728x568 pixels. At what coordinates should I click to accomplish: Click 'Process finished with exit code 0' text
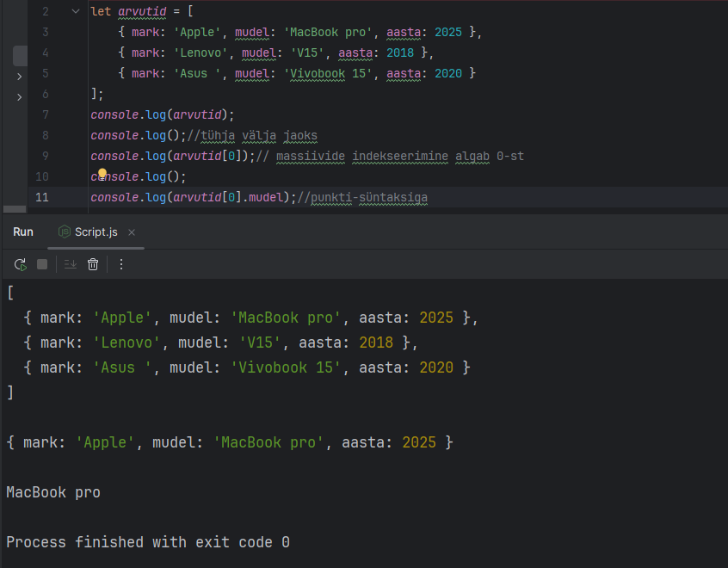click(147, 542)
